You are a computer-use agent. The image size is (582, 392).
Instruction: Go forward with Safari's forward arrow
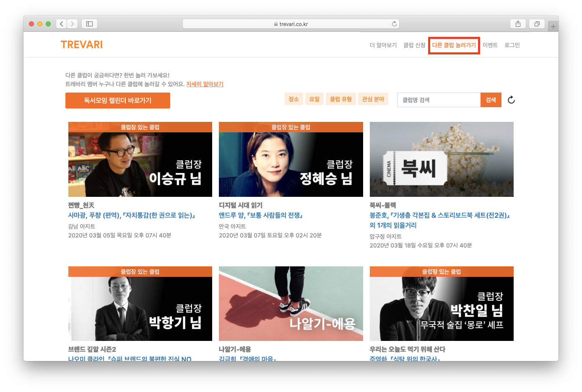[73, 24]
